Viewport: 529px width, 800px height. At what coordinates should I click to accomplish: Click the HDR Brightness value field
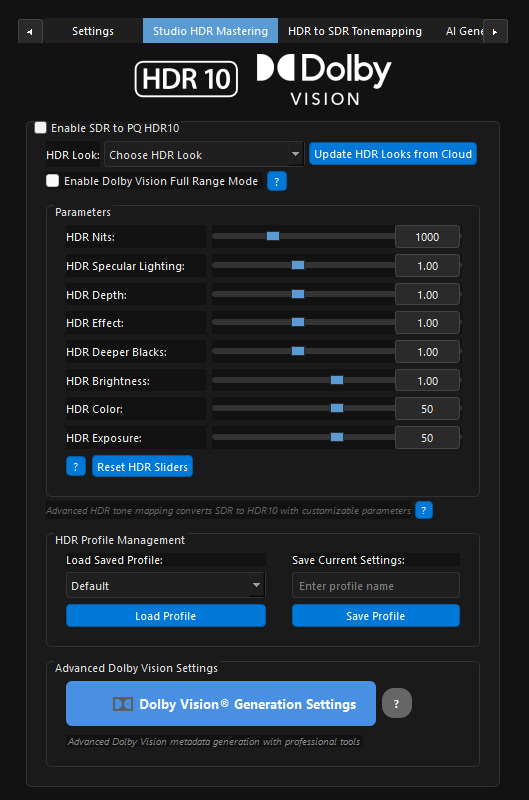pos(427,381)
